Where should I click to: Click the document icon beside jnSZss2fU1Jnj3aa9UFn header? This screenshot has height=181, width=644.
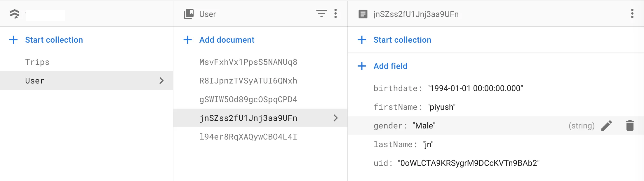coord(363,14)
